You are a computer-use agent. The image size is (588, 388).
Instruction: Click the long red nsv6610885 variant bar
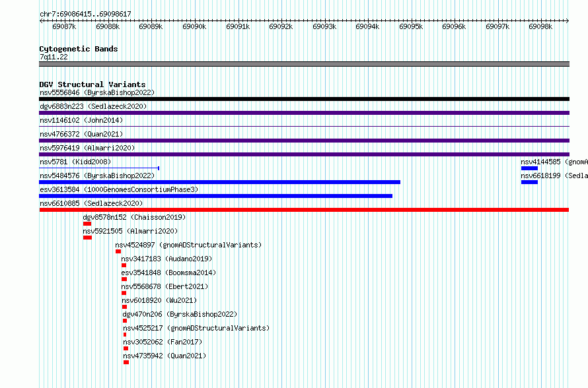304,210
